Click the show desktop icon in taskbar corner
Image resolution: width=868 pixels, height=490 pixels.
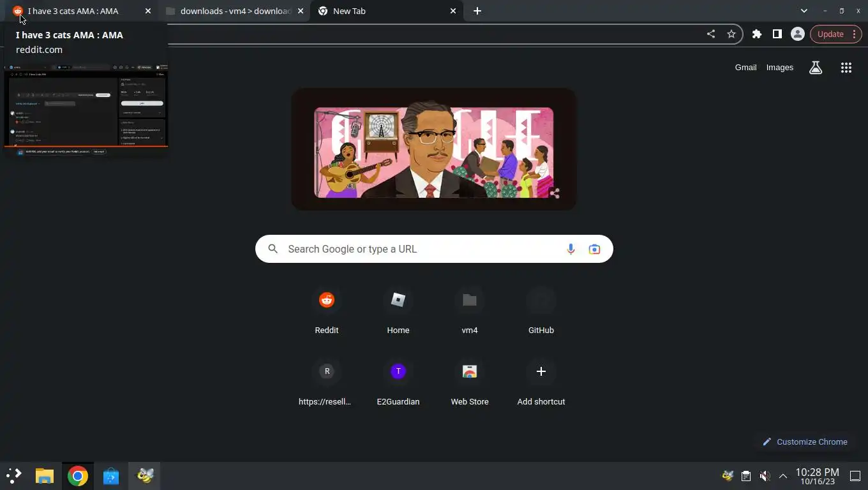[855, 476]
